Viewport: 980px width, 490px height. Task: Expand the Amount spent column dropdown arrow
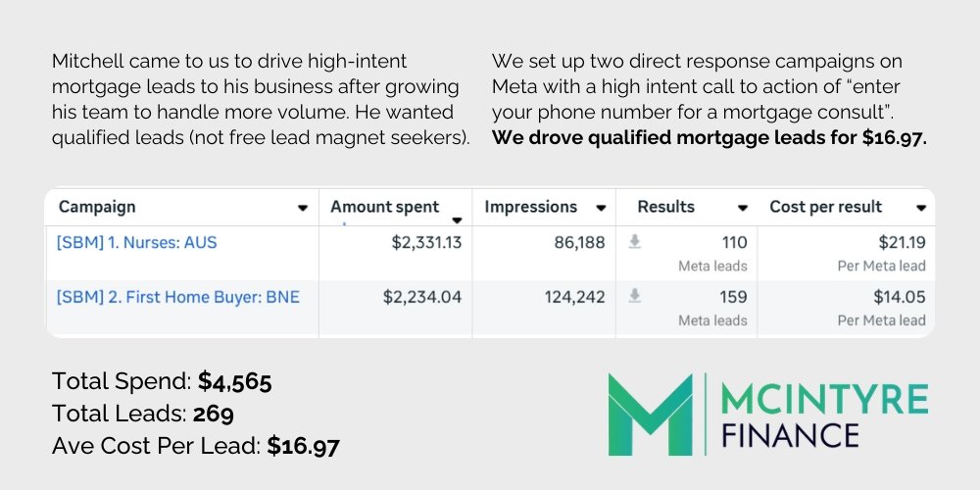[x=457, y=220]
